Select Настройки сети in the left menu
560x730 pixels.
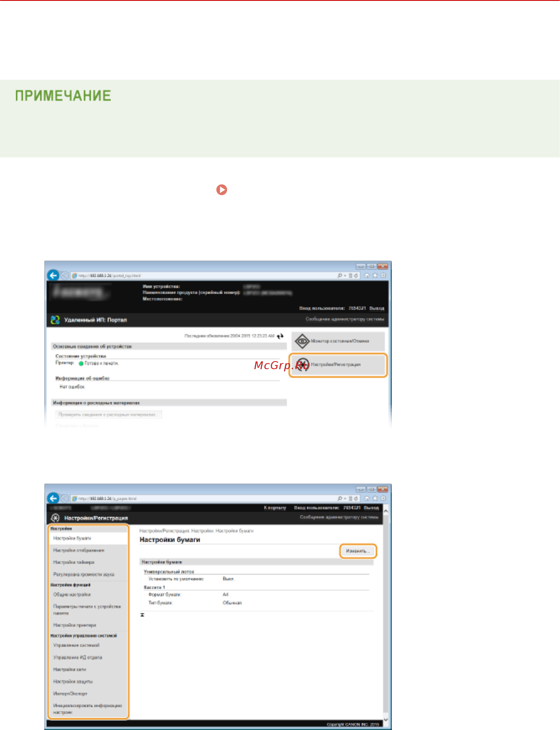tap(88, 669)
